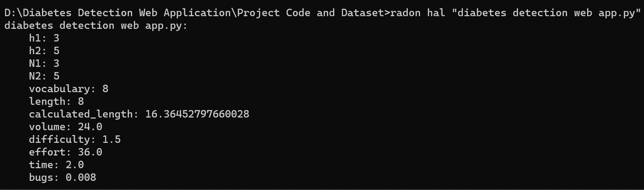Click 'Project Code' in the directory path
This screenshot has width=644, height=190.
coord(274,13)
